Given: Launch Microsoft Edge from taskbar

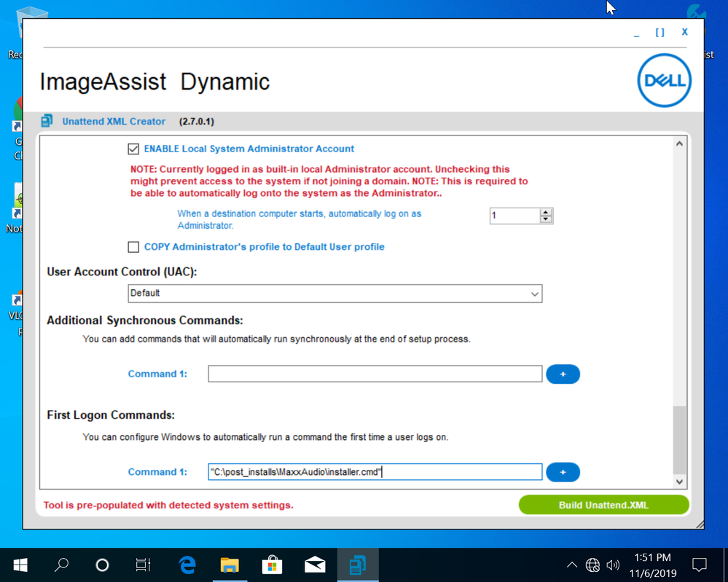Looking at the screenshot, I should [x=187, y=565].
